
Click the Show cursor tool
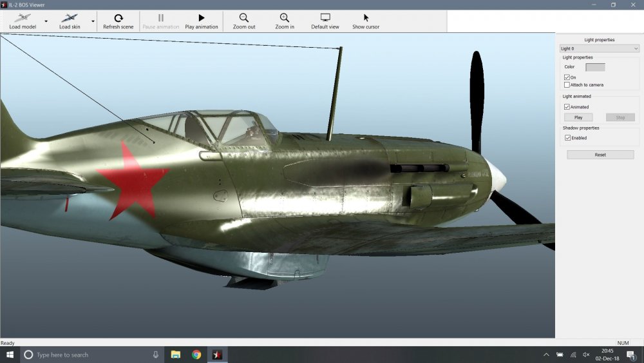coord(366,18)
